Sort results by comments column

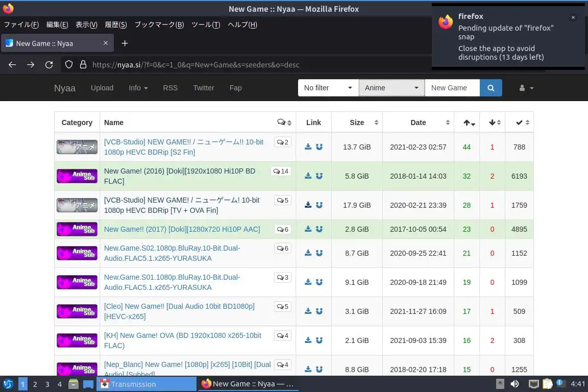pos(284,122)
